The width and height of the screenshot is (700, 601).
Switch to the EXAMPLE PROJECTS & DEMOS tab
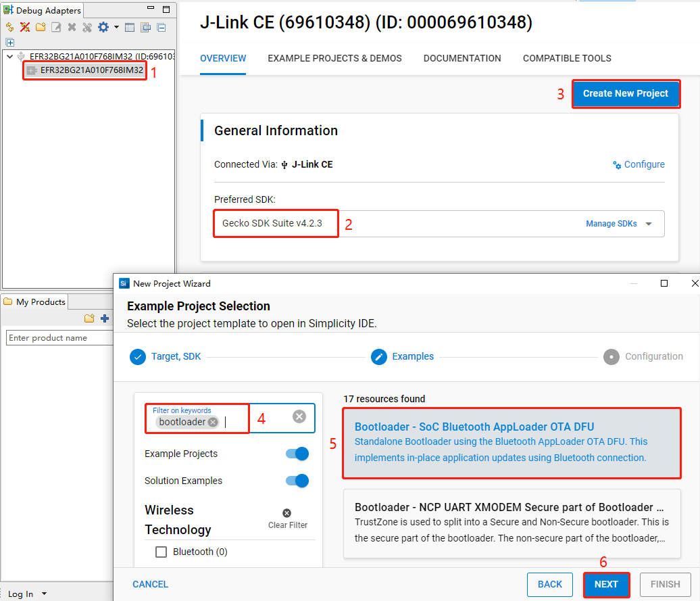click(x=334, y=58)
